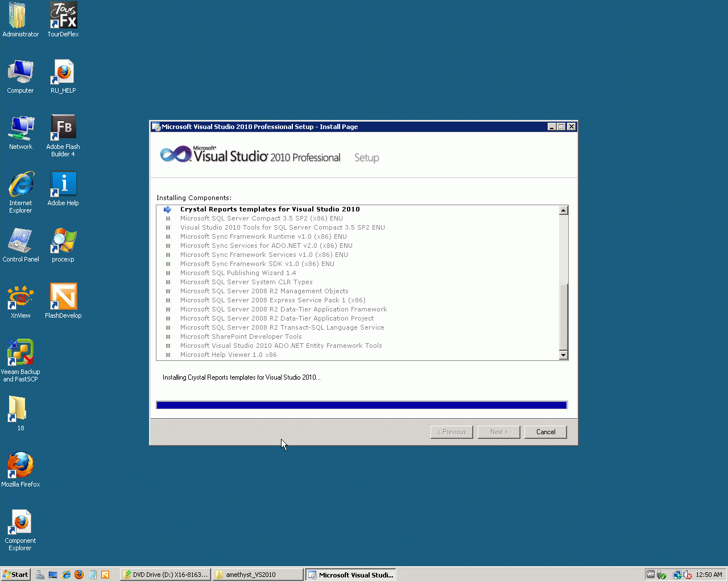
Task: Launch Mozilla Firefox from the desktop
Action: [x=20, y=470]
